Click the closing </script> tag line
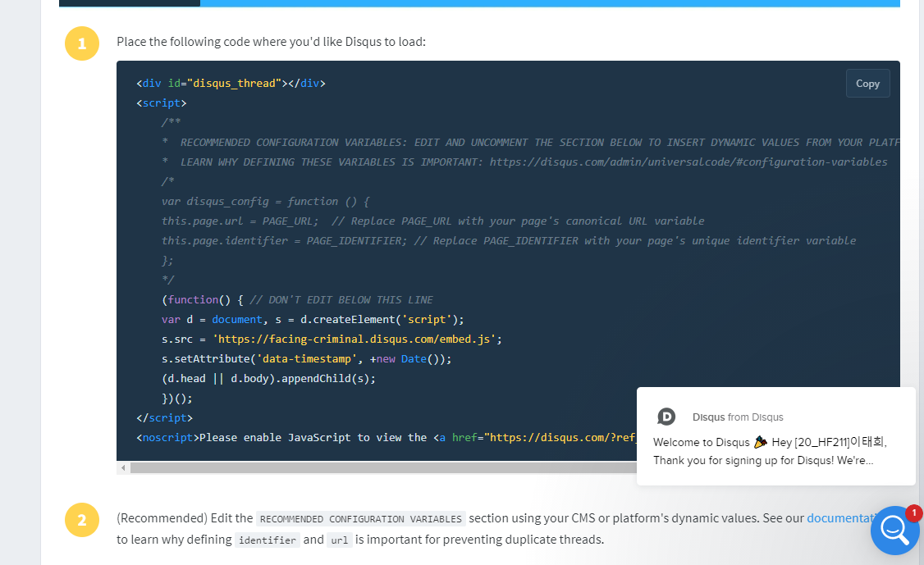This screenshot has width=924, height=565. (164, 417)
